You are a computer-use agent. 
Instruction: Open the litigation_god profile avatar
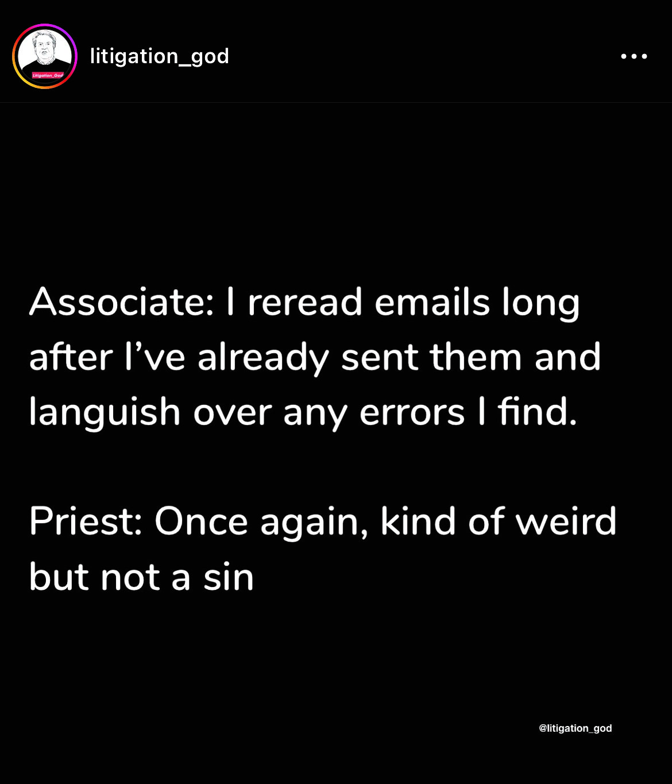click(x=45, y=56)
